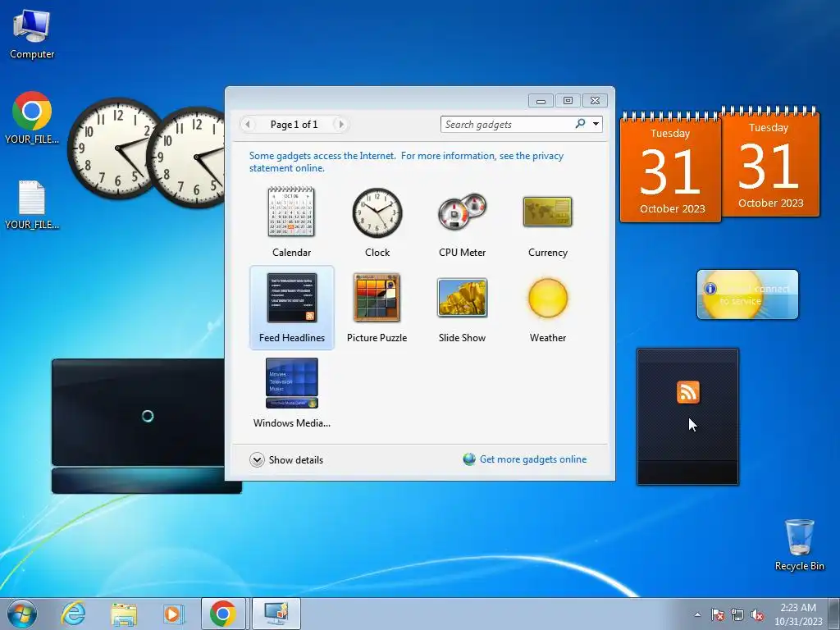This screenshot has height=630, width=840.
Task: Maximize the gadget gallery window
Action: click(568, 100)
